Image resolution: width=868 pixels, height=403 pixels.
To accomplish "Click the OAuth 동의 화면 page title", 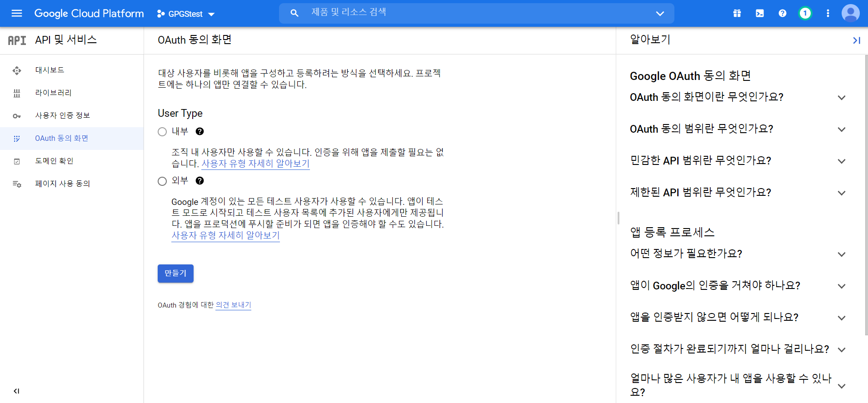I will pyautogui.click(x=195, y=40).
